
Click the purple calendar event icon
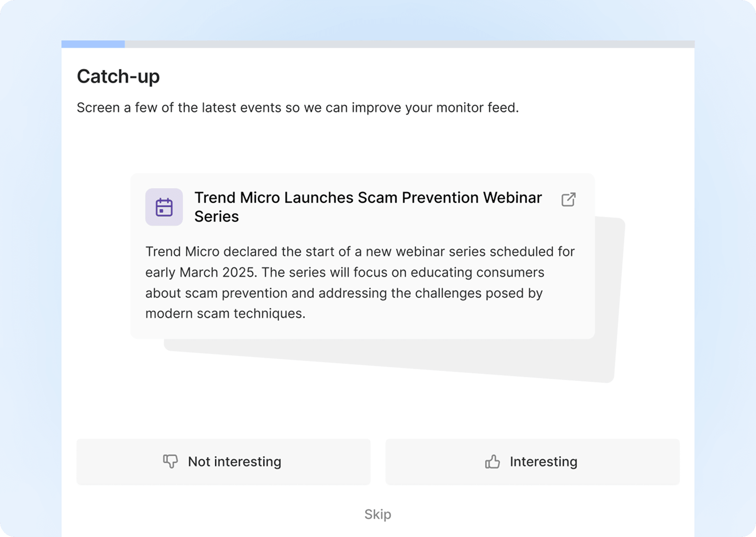point(164,207)
